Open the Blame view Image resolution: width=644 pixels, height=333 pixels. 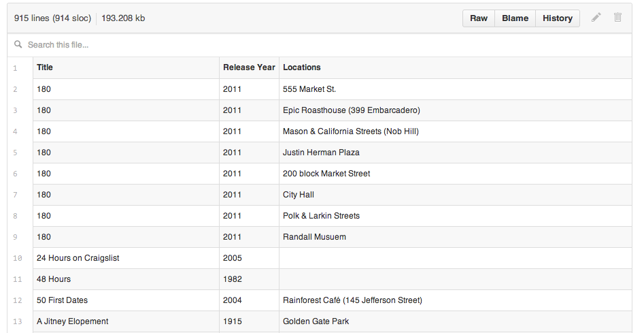[515, 18]
